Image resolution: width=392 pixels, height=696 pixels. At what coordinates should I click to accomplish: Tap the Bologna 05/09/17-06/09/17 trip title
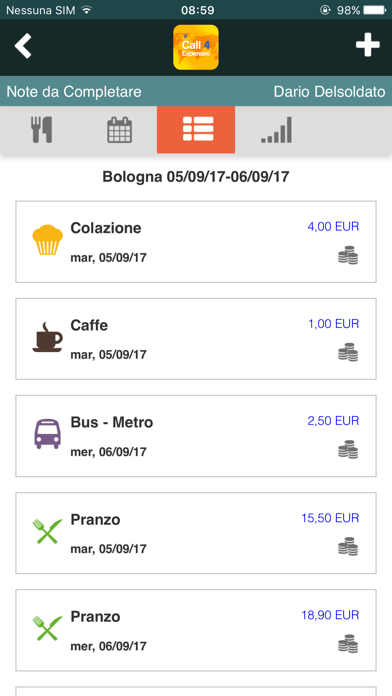click(196, 177)
